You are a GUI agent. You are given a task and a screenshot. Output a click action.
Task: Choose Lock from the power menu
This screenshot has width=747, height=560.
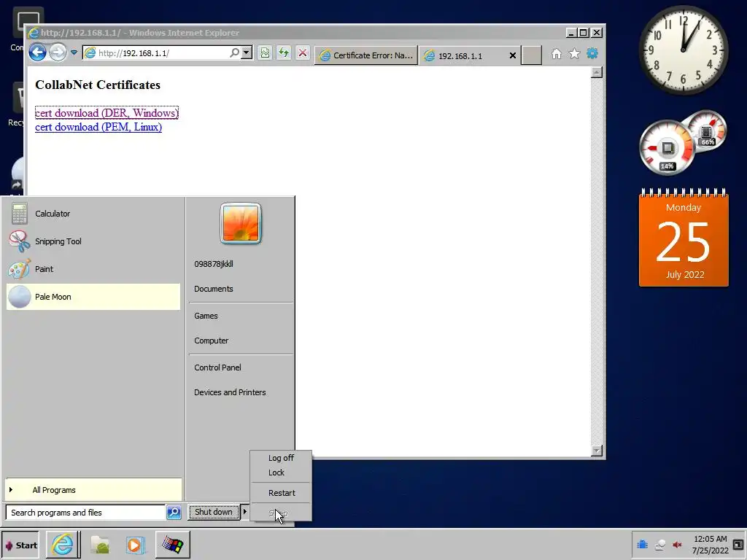281,472
